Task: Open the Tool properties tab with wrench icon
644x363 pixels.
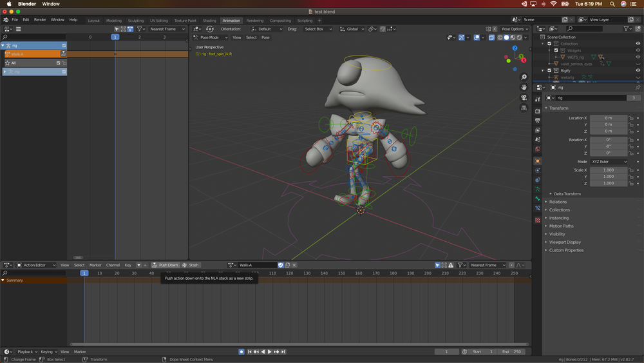Action: (x=538, y=99)
